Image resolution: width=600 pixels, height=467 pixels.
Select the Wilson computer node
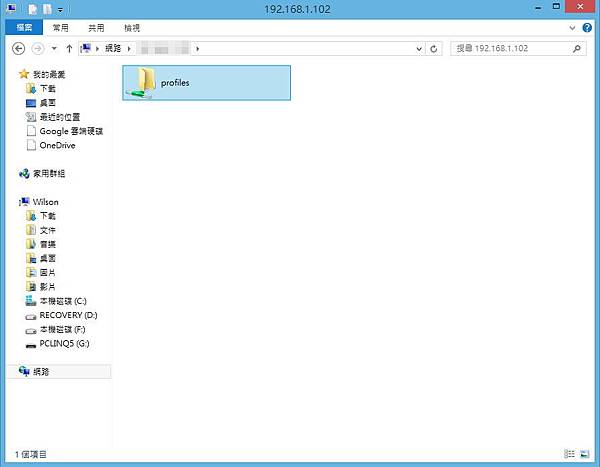click(x=46, y=202)
